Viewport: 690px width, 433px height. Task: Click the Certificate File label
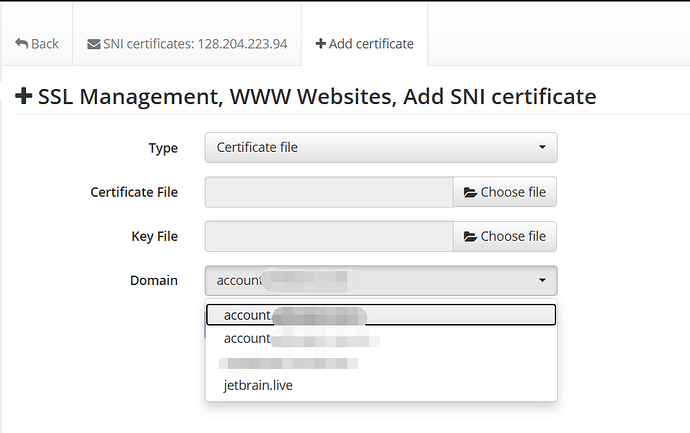134,192
